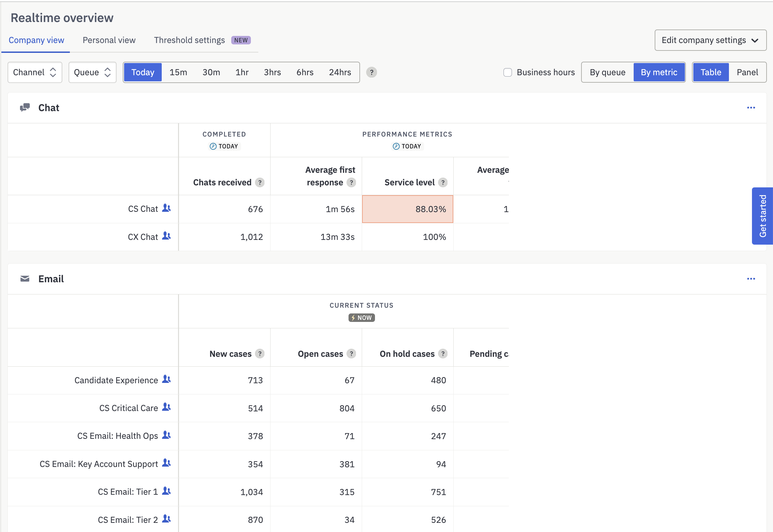This screenshot has width=773, height=532.
Task: Click the Service level column header
Action: click(409, 183)
